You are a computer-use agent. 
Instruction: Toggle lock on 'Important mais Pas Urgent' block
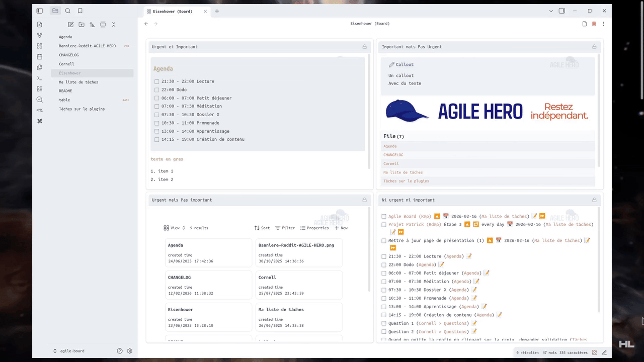coord(594,47)
